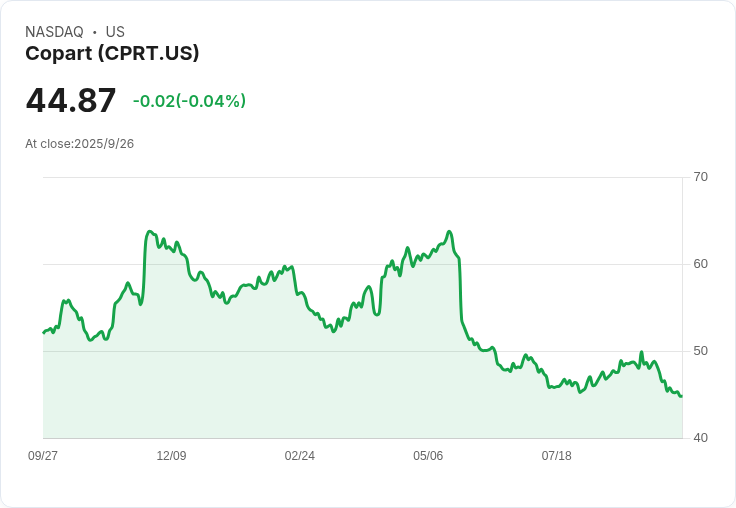The width and height of the screenshot is (736, 508).
Task: Select the 05/06 date on the time axis
Action: click(x=428, y=455)
